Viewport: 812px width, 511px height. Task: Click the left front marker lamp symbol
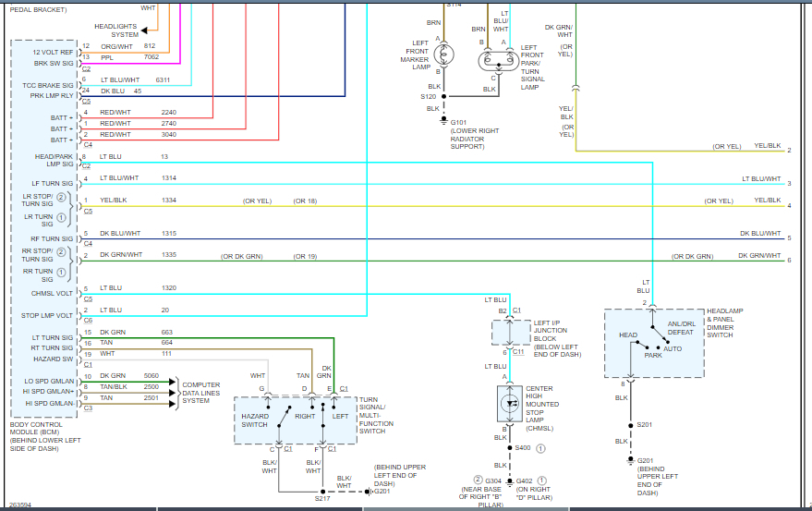pos(444,55)
